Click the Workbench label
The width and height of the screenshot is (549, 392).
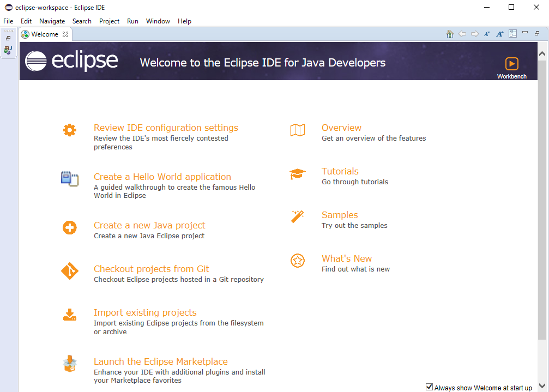[511, 76]
